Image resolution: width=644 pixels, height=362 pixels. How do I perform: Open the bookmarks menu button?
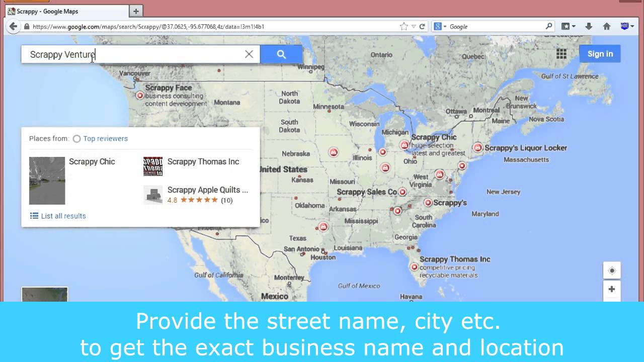[x=569, y=27]
